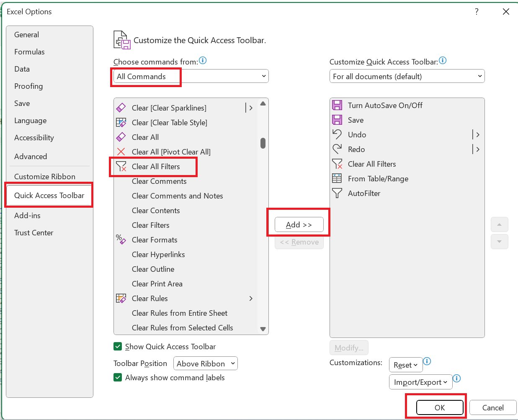Select the Clear Contents command

point(186,210)
